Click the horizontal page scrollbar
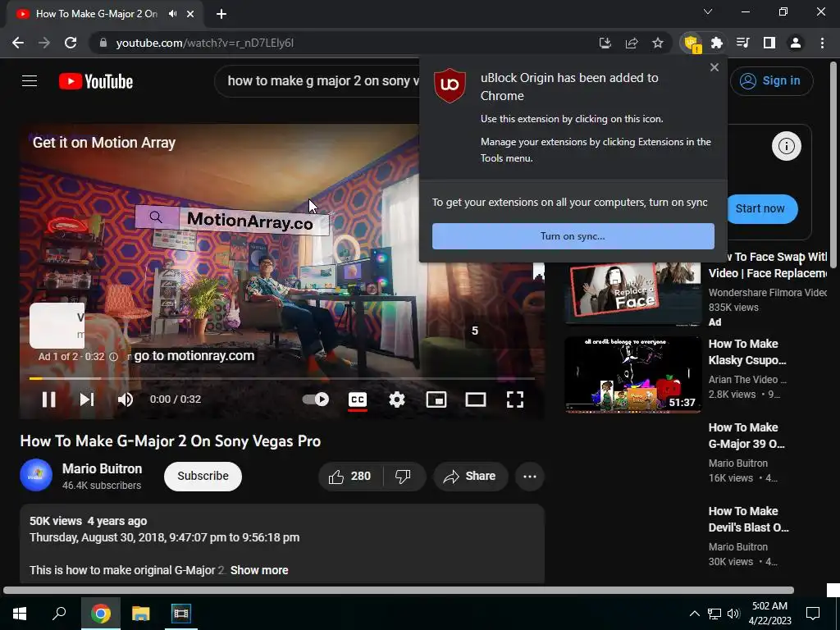 click(x=399, y=591)
